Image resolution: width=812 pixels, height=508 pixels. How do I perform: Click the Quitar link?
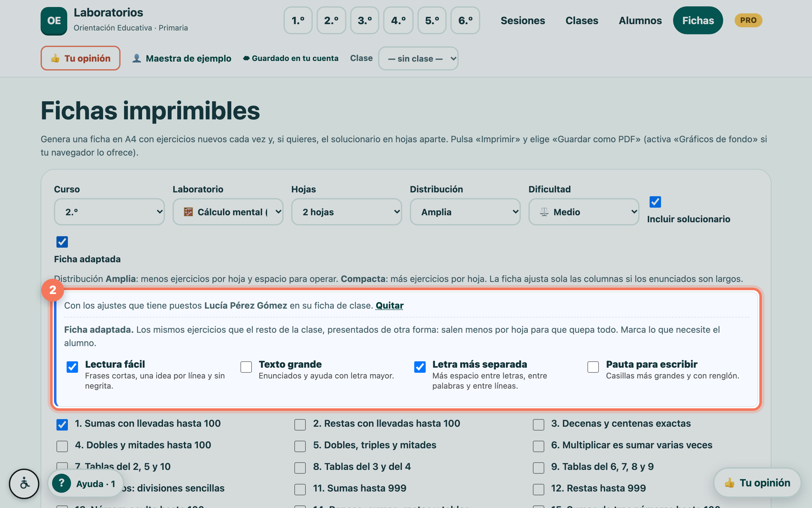click(389, 305)
